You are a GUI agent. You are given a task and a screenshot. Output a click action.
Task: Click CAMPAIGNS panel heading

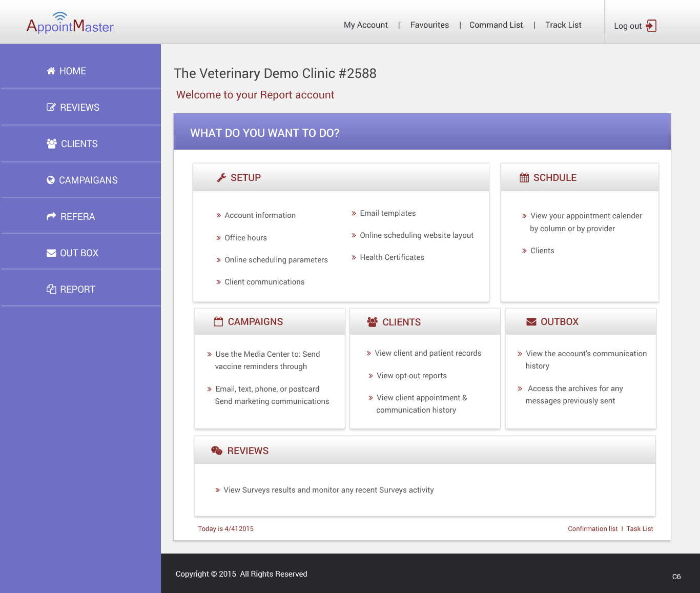point(255,321)
